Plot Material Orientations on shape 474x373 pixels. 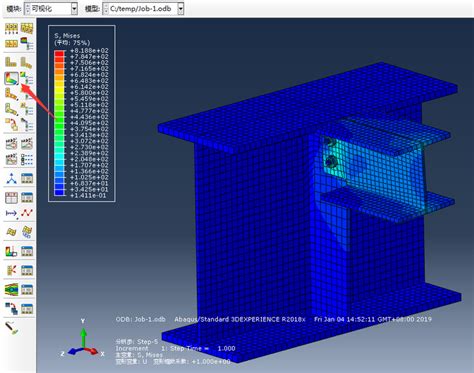click(x=11, y=110)
